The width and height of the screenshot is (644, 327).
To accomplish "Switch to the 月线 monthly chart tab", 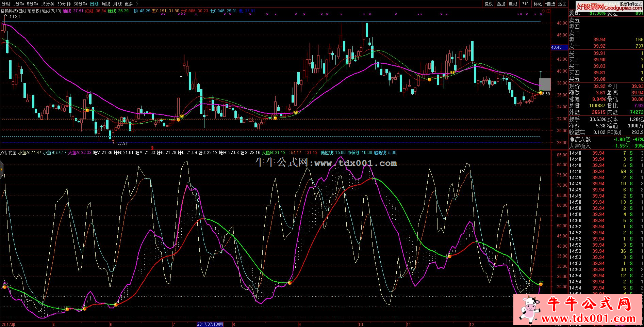I will coord(117,4).
